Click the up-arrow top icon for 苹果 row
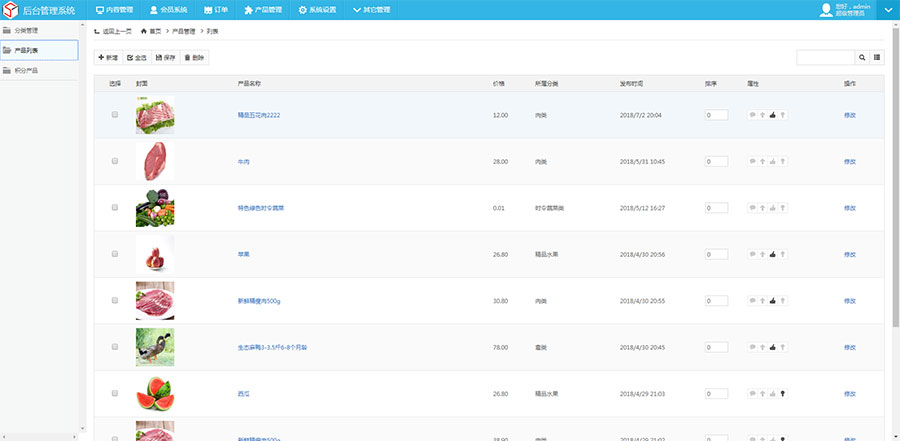 763,255
